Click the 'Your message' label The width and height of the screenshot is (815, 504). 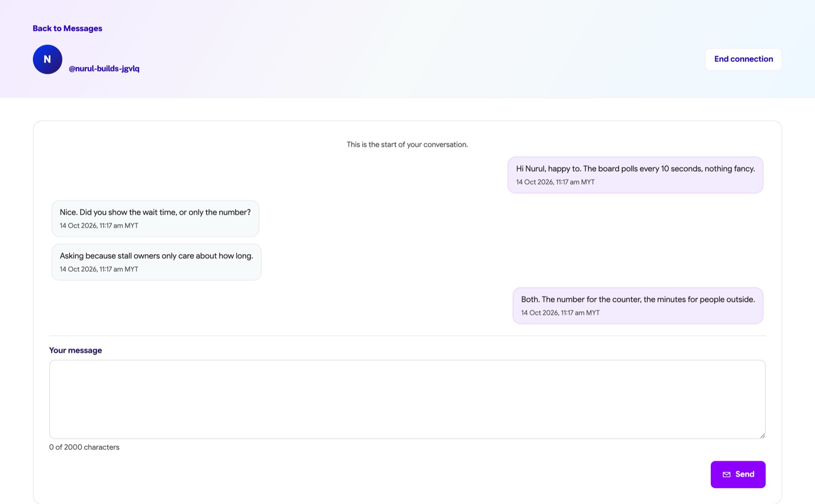[x=76, y=350]
